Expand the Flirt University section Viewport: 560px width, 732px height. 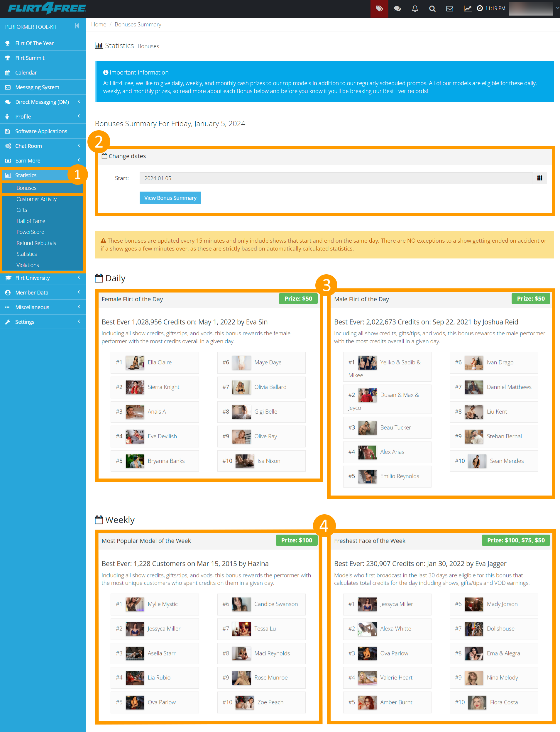click(x=43, y=278)
